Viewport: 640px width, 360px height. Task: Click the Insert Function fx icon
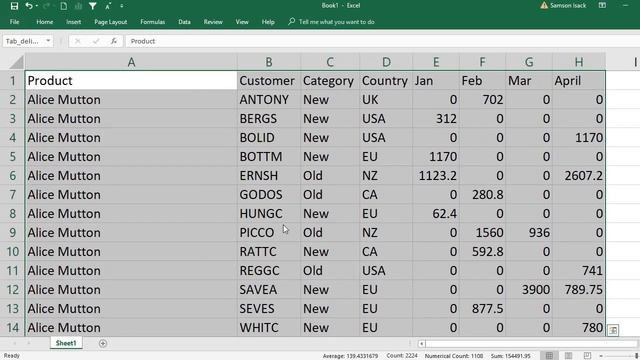coord(114,41)
